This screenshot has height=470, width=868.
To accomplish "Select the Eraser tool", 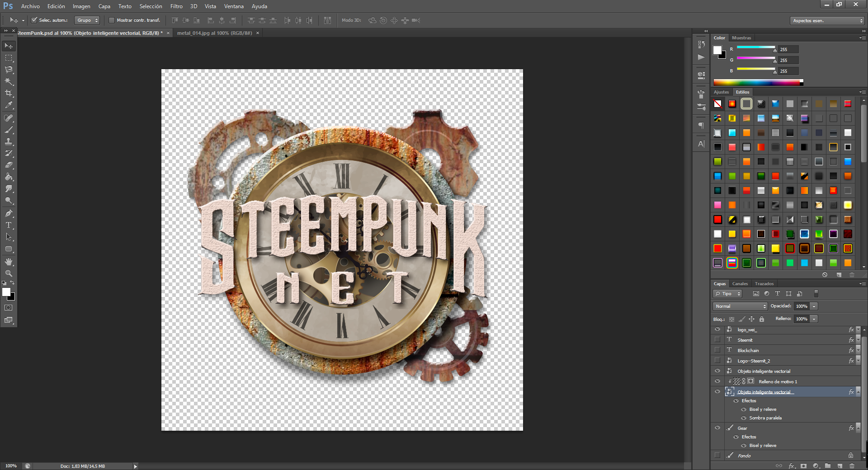I will [x=9, y=165].
